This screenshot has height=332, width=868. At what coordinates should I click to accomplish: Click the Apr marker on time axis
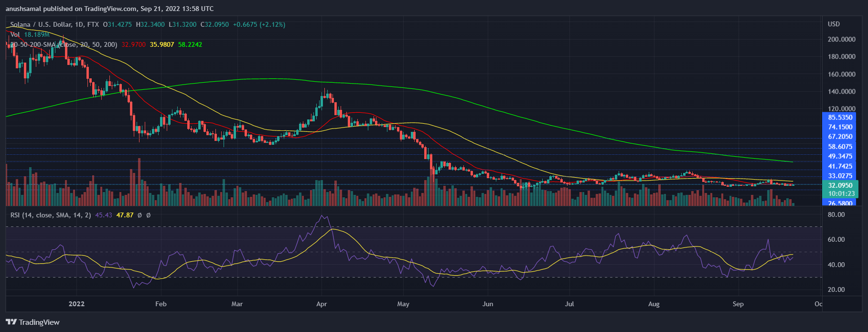(321, 304)
